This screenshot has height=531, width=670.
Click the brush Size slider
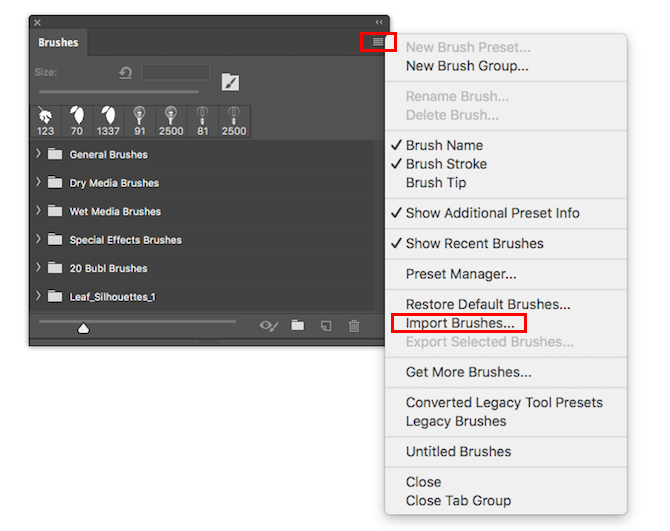pyautogui.click(x=119, y=91)
